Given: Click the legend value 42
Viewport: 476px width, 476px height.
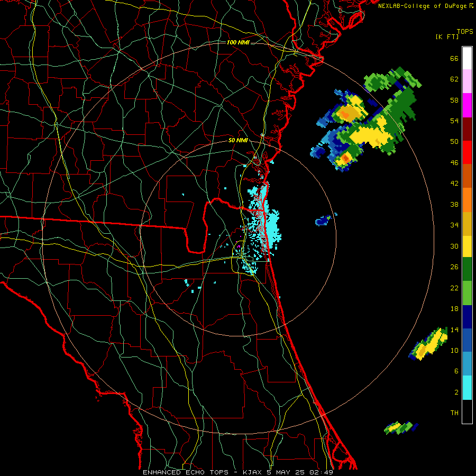Looking at the screenshot, I should [x=454, y=184].
